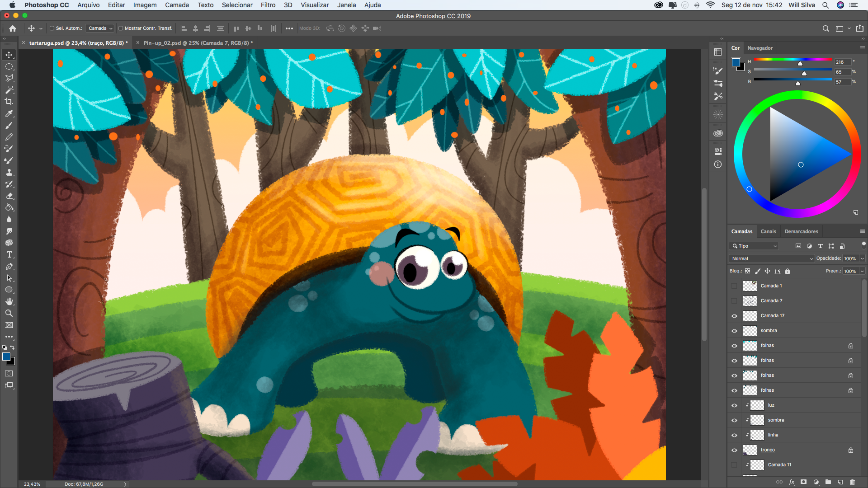
Task: Select the Crop tool
Action: pos(9,102)
